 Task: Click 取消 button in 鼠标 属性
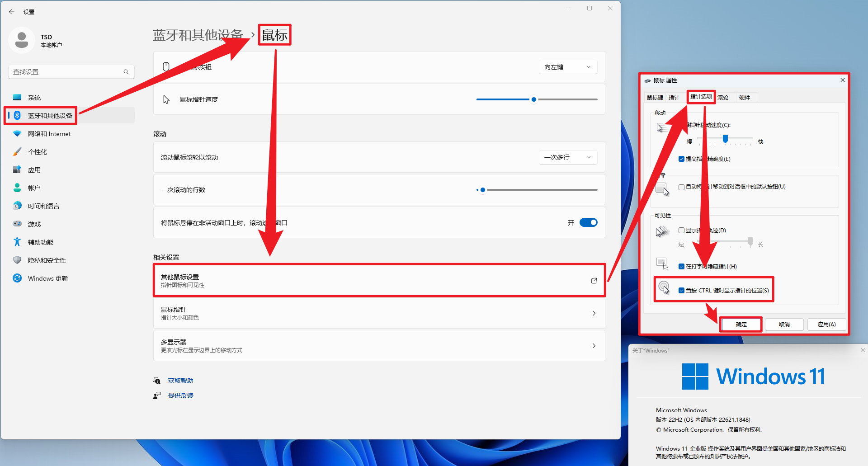[x=784, y=325]
